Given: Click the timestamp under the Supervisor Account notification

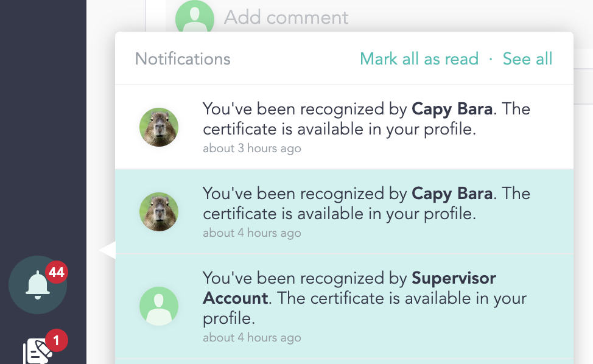Looking at the screenshot, I should coord(251,338).
